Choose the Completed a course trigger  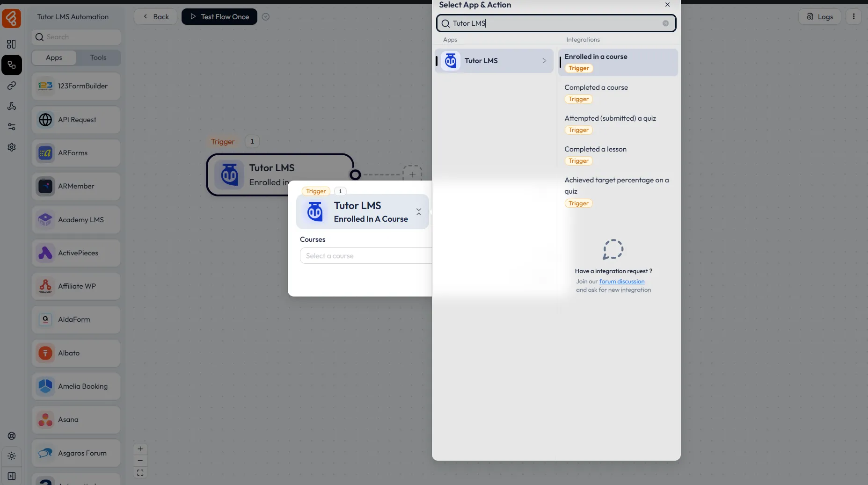[x=618, y=93]
